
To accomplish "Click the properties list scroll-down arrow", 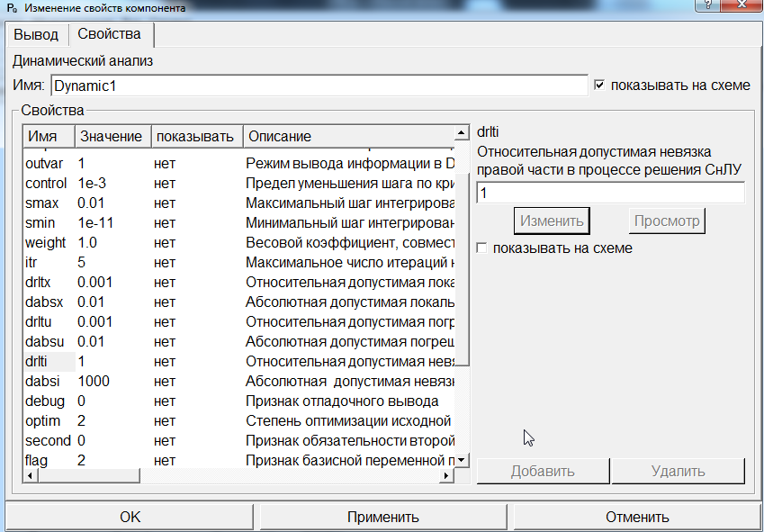I will click(x=463, y=461).
